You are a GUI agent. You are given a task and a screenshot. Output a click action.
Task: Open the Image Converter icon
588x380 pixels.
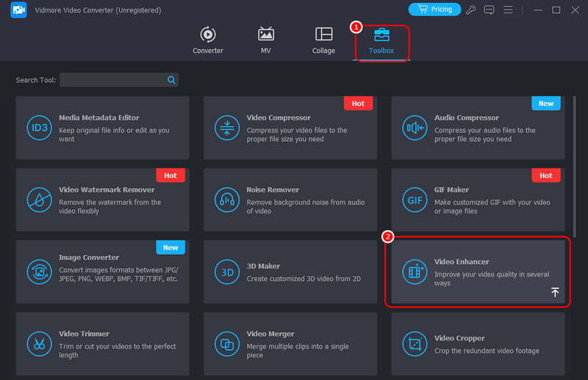tap(38, 272)
